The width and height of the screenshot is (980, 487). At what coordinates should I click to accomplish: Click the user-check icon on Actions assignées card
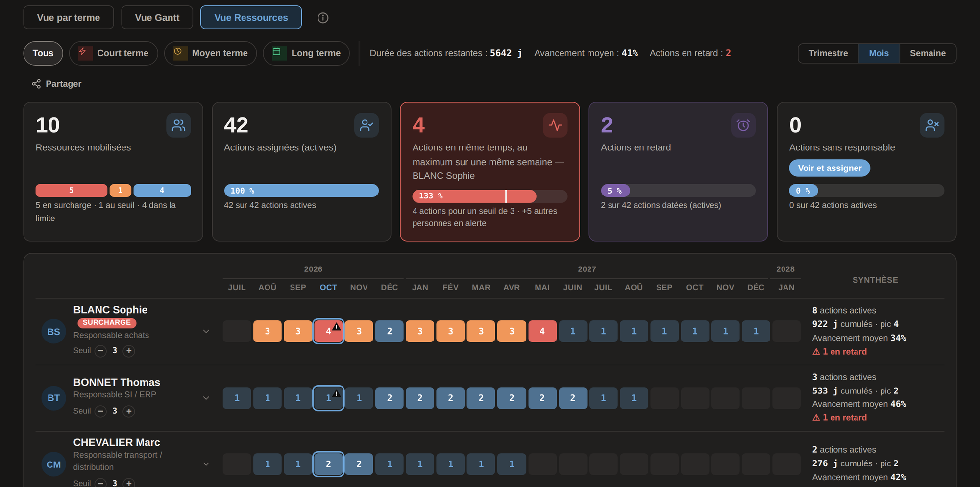[x=367, y=125]
